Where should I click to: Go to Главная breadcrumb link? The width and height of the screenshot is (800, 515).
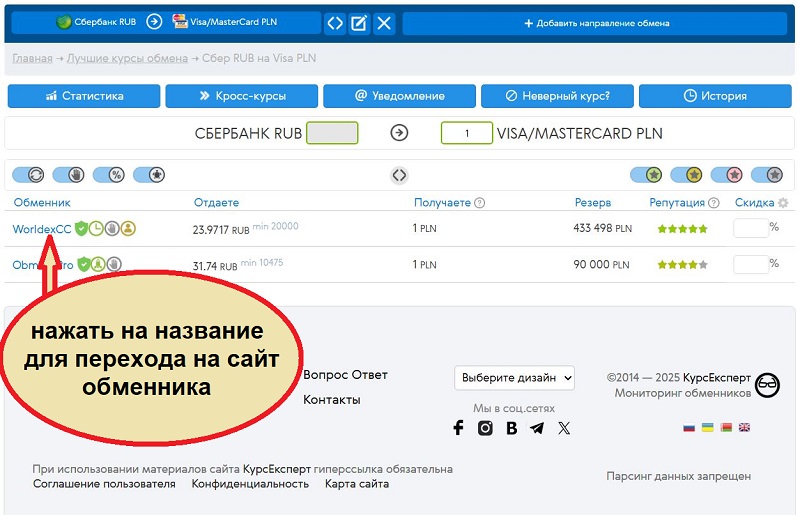32,58
